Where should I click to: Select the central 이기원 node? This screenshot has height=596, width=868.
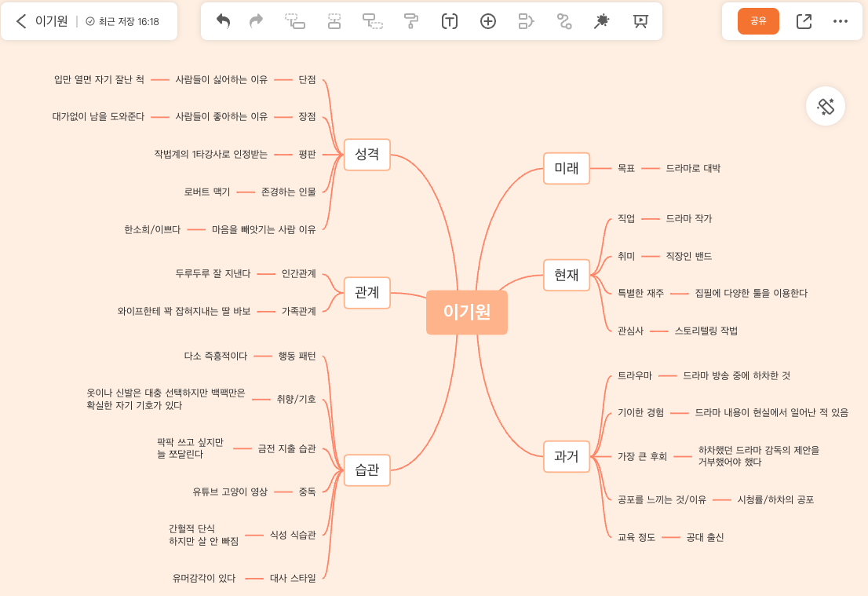click(x=467, y=312)
